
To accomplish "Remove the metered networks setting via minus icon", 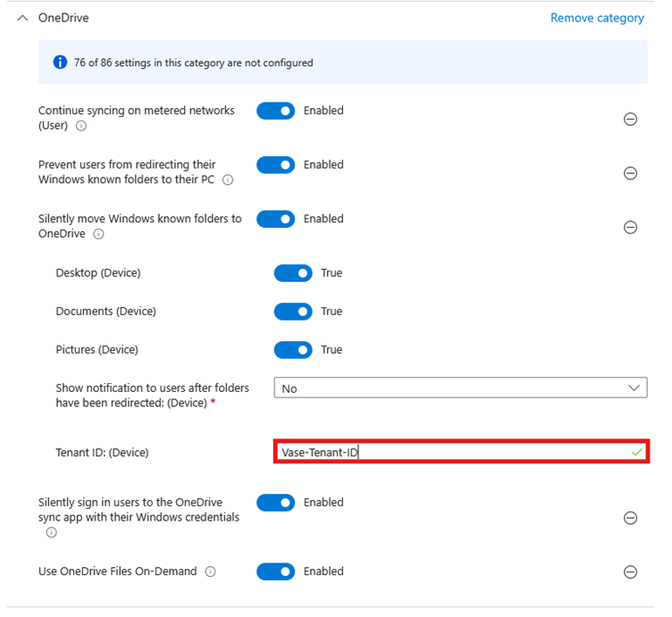I will click(630, 119).
